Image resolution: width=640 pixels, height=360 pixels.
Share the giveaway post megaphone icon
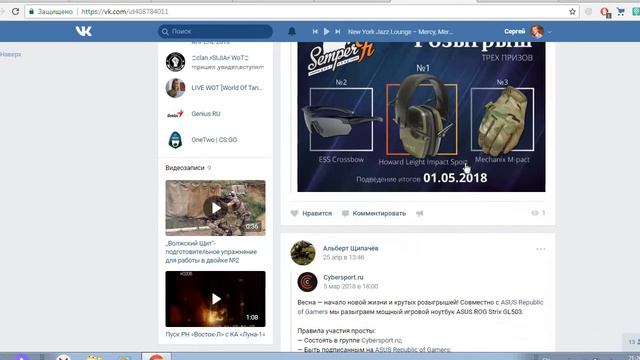[420, 213]
